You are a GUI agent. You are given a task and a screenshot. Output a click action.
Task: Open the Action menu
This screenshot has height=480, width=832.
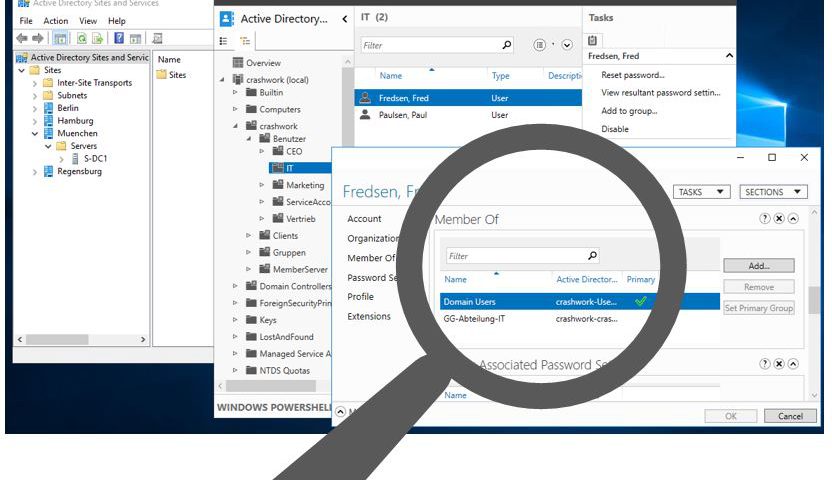coord(56,21)
